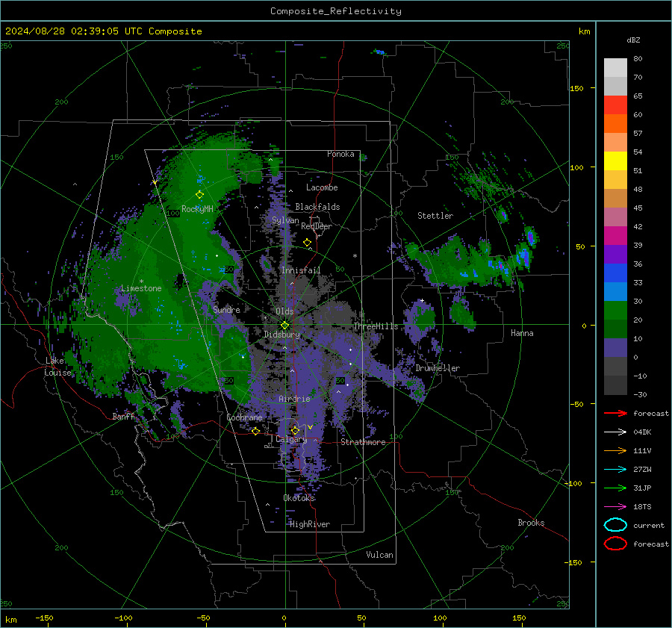Image resolution: width=672 pixels, height=628 pixels.
Task: Click the Okotoks town label
Action: (x=299, y=498)
